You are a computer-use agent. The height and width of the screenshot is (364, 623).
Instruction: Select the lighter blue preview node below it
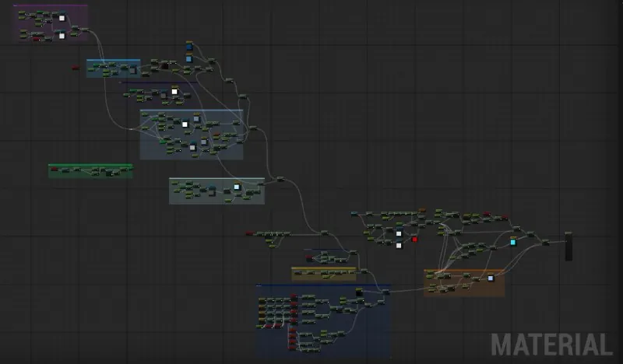pyautogui.click(x=188, y=58)
